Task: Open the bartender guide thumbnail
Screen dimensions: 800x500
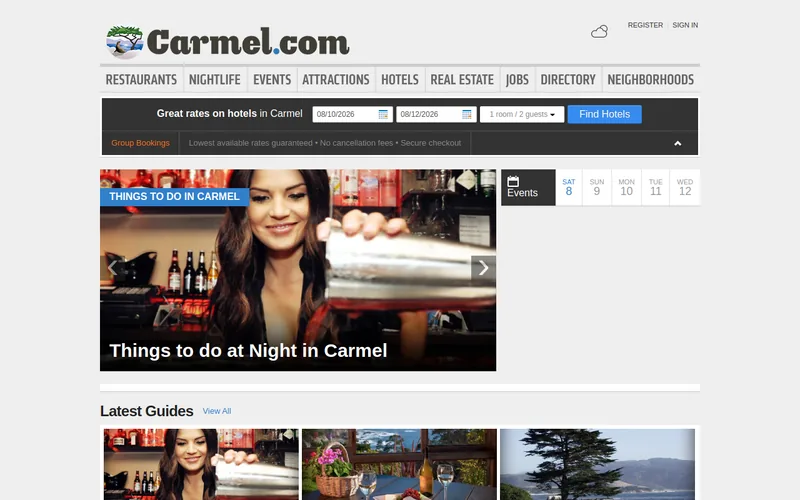Action: tap(201, 464)
